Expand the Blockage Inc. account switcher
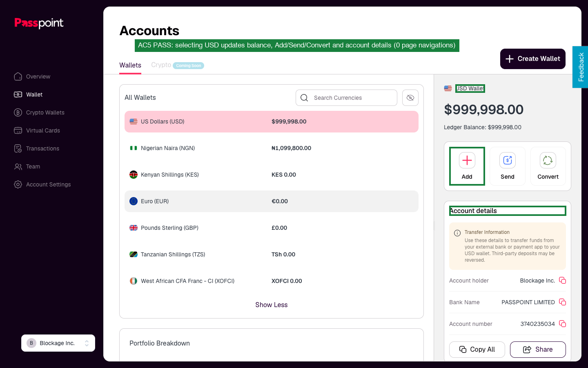The image size is (588, 368). point(58,343)
